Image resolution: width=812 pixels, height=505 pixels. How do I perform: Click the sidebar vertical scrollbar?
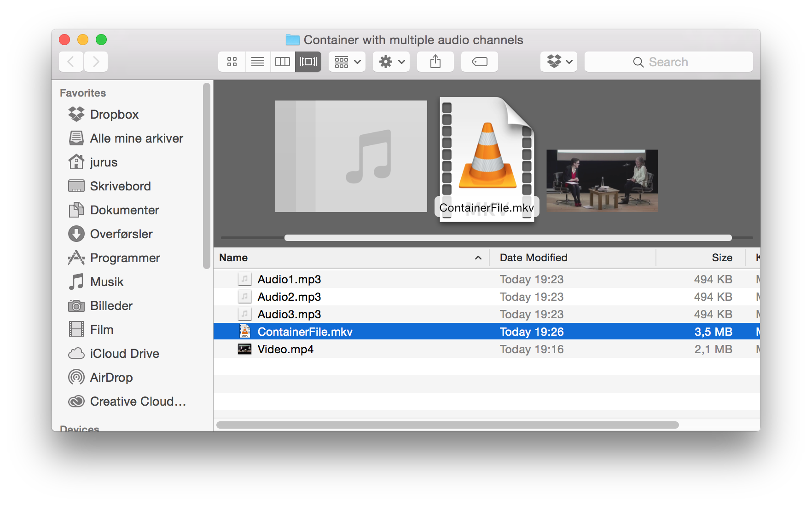coord(206,176)
